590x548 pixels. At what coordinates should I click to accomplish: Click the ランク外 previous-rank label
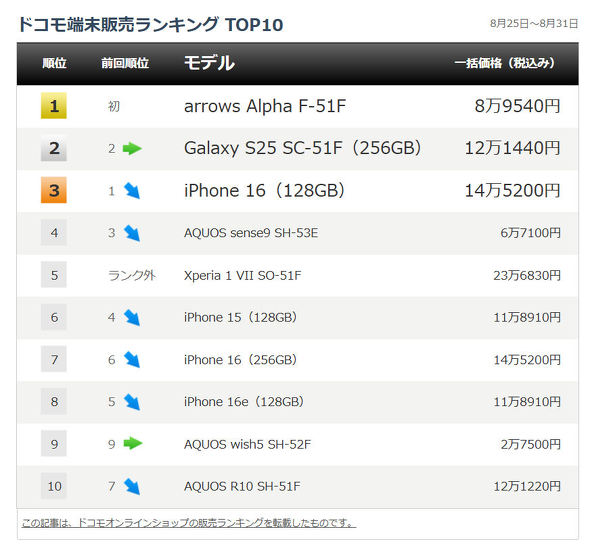[132, 275]
